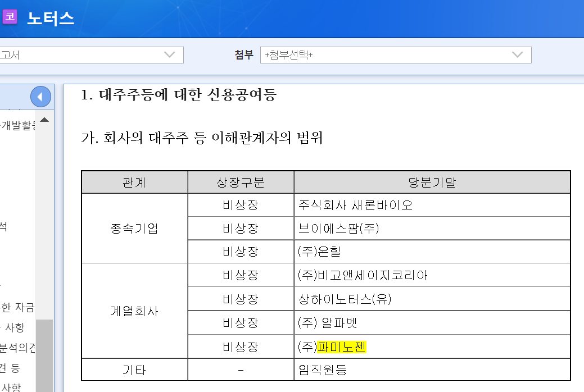Open the sidebar item containing 분석의견

click(17, 348)
